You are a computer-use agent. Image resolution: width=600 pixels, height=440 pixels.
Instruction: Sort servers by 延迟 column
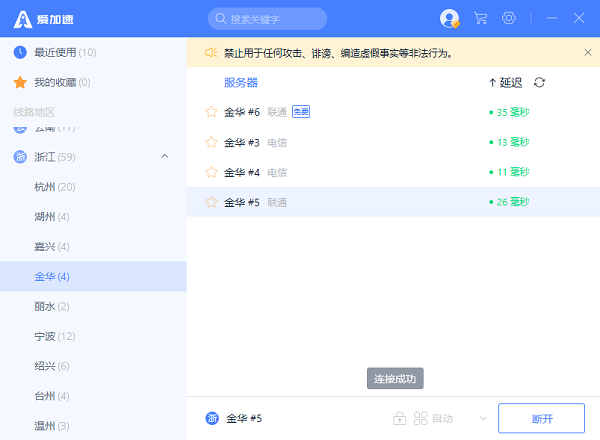coord(505,82)
